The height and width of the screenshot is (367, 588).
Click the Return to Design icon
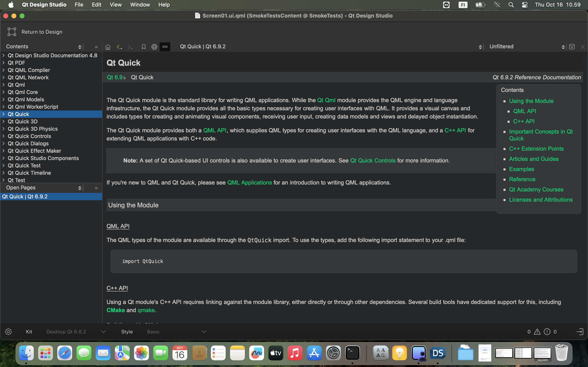pyautogui.click(x=12, y=32)
